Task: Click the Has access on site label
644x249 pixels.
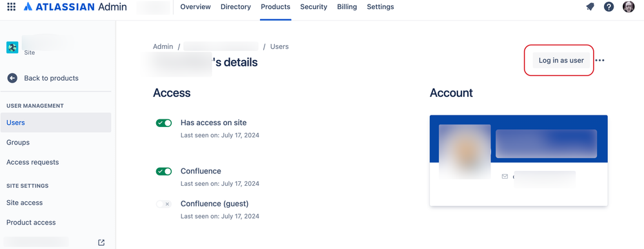Action: [214, 123]
